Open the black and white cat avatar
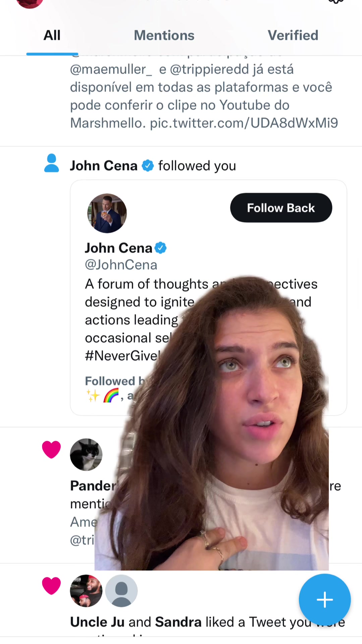This screenshot has width=362, height=644. [86, 455]
